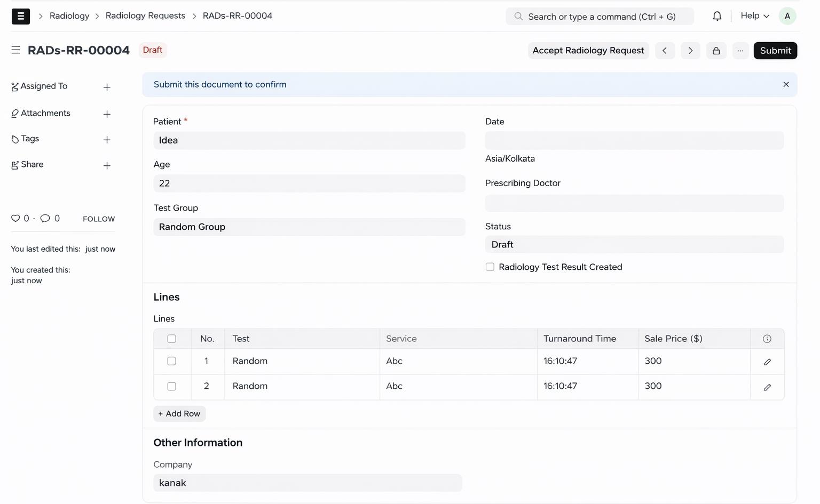Submit the document
The image size is (820, 504).
click(775, 51)
